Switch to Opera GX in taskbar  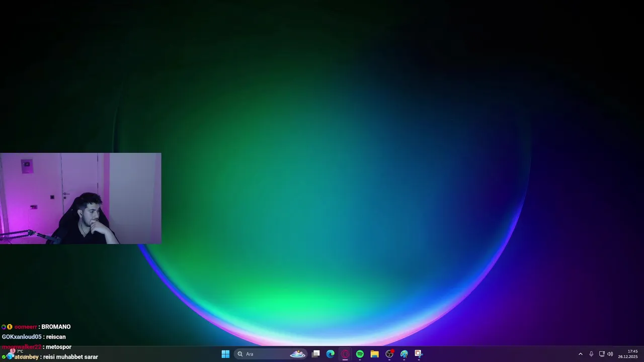[345, 354]
